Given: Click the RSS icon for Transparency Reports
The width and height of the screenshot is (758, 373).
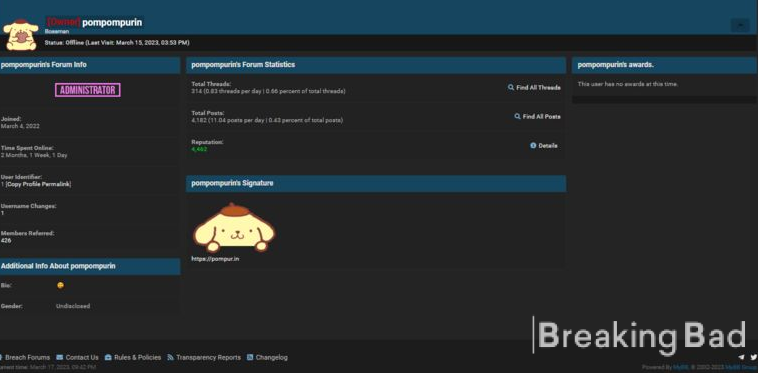Looking at the screenshot, I should (x=170, y=358).
